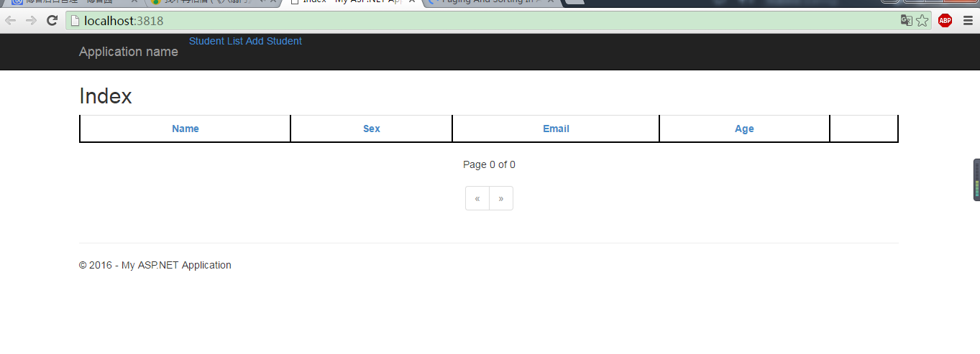980x354 pixels.
Task: Sort table by Age column
Action: (744, 129)
